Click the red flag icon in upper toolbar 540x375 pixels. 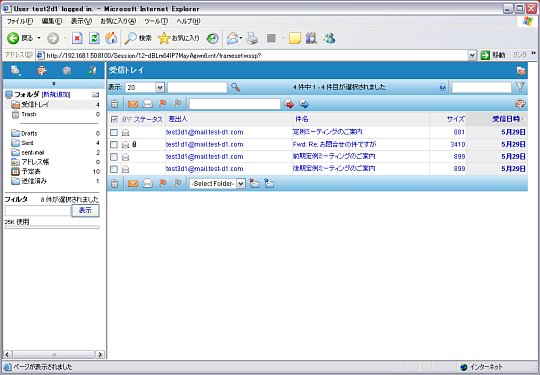pos(163,103)
